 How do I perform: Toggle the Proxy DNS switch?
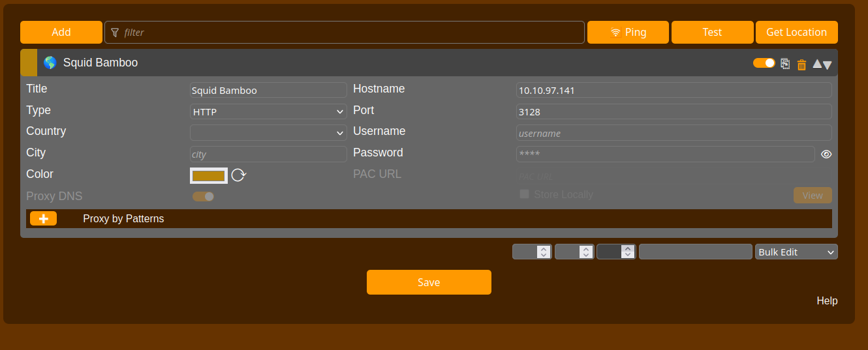point(203,196)
